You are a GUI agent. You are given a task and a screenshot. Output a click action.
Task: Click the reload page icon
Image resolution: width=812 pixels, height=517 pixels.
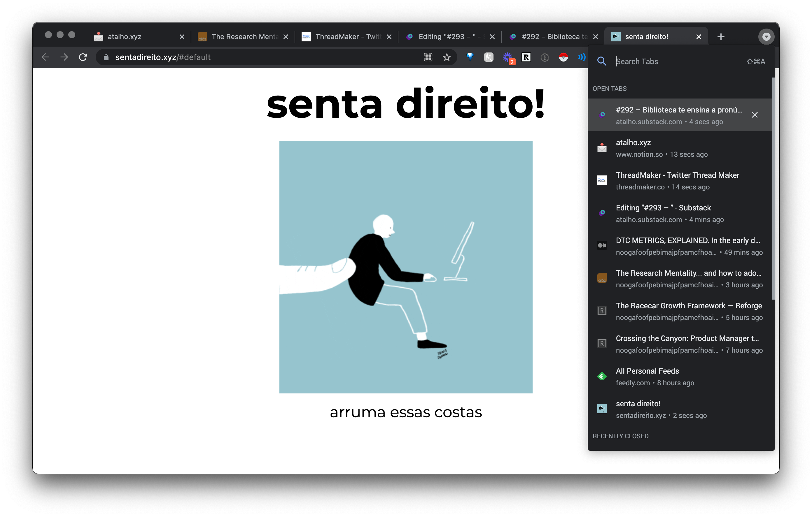point(83,57)
